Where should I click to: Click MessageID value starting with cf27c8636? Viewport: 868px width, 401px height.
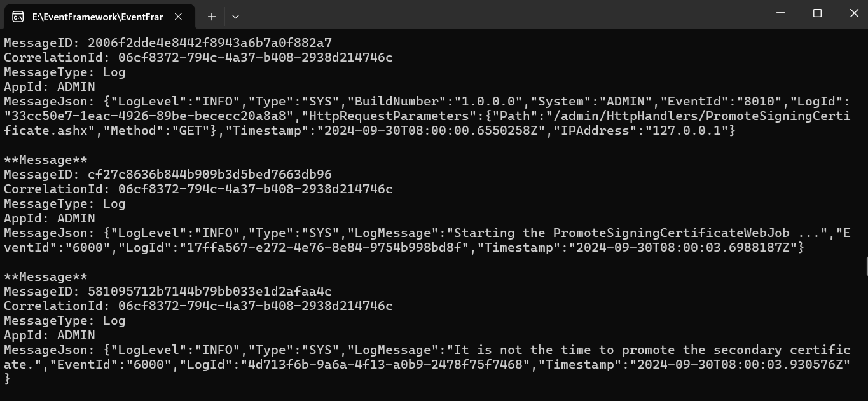pyautogui.click(x=210, y=174)
